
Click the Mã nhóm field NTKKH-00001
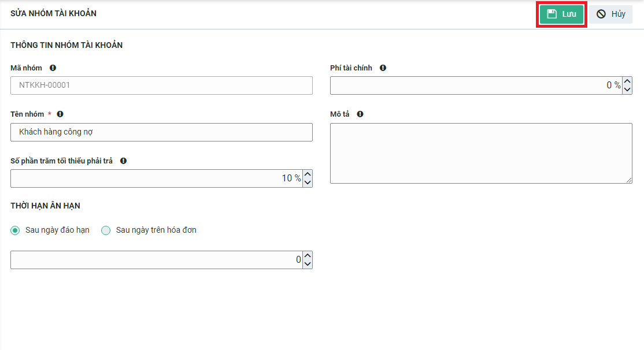pos(161,85)
